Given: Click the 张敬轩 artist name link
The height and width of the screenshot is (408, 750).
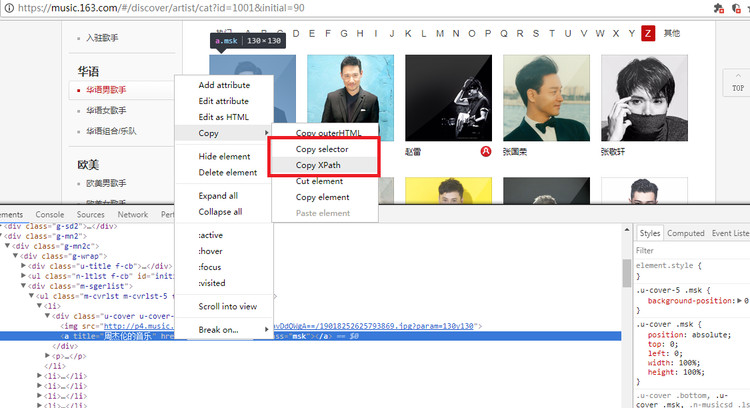Looking at the screenshot, I should [613, 152].
